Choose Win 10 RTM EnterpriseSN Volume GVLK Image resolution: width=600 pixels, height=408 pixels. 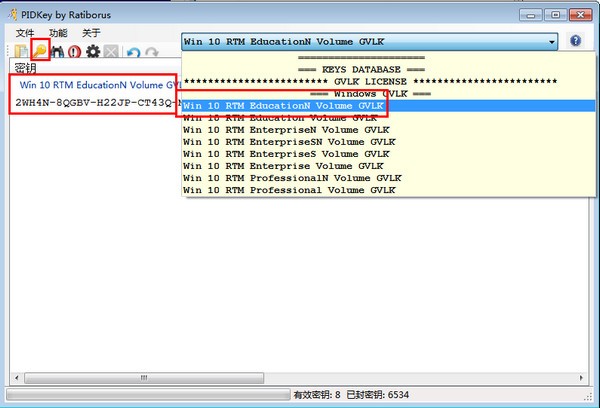(x=389, y=142)
